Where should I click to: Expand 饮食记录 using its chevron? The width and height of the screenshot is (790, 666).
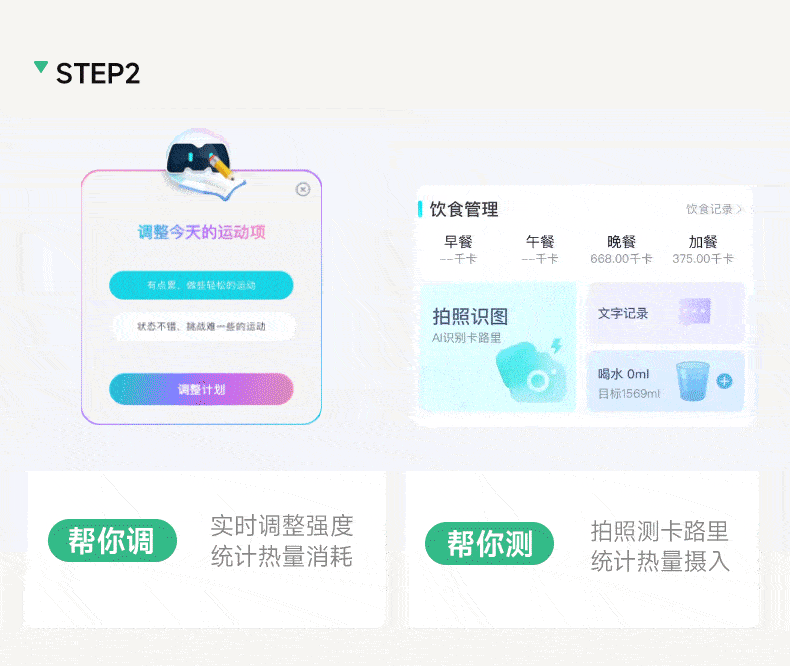740,209
